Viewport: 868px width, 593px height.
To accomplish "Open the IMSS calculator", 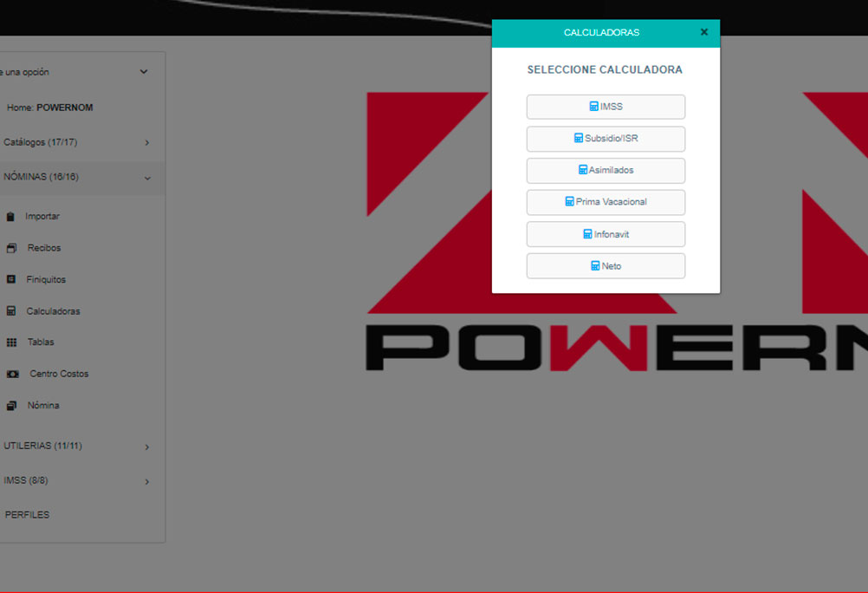I will pos(606,107).
